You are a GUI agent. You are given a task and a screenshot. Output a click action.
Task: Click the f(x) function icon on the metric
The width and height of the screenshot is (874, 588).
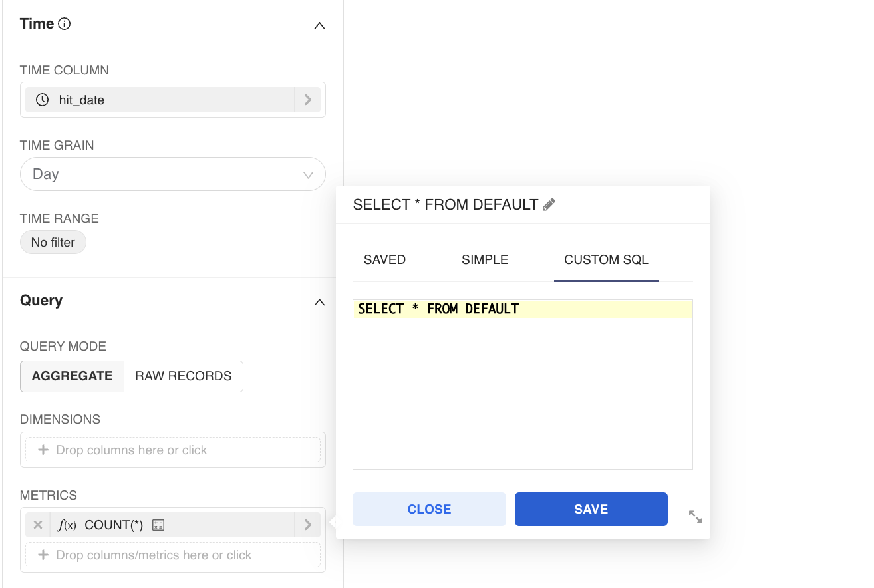[x=67, y=525]
